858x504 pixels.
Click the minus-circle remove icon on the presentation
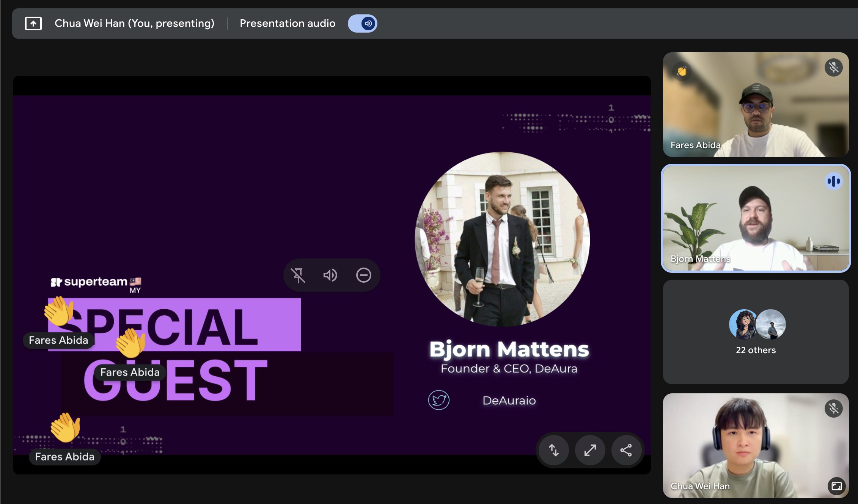[363, 275]
